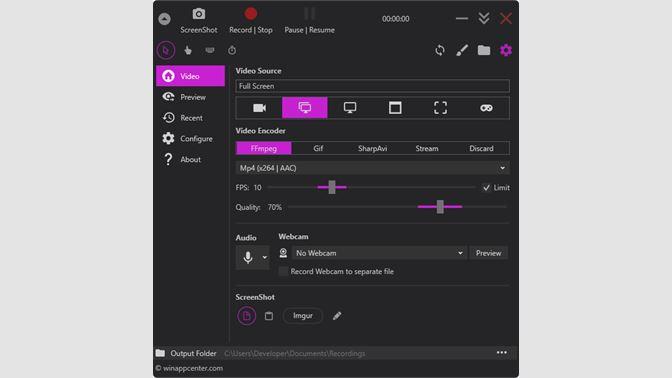Enable Record Webcam to separate file
This screenshot has height=378, width=672.
click(x=283, y=271)
